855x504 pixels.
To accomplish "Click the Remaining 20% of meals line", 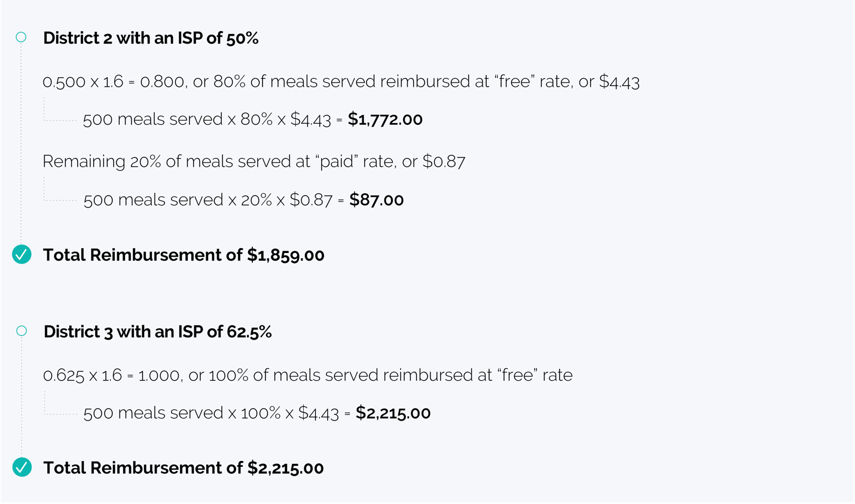I will click(x=254, y=161).
